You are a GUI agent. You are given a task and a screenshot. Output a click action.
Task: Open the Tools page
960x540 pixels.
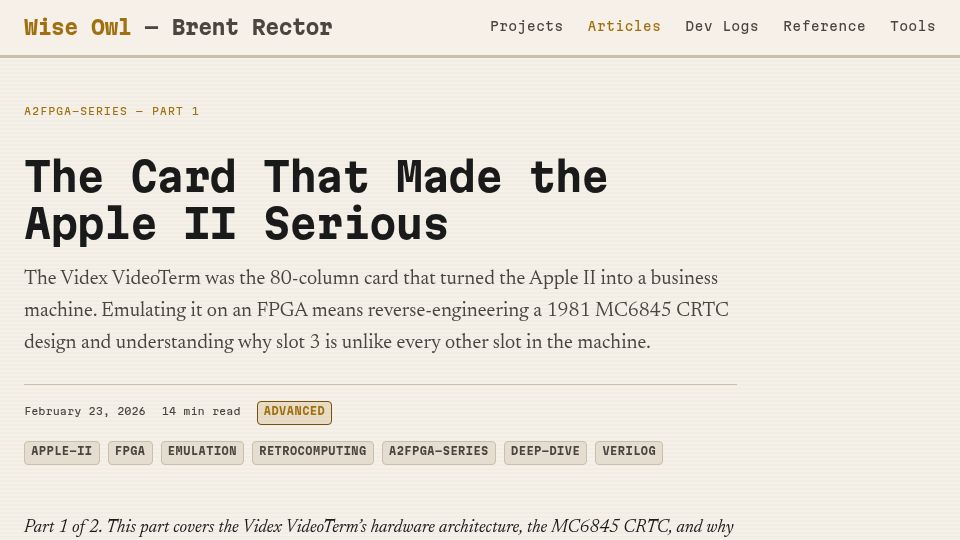tap(912, 26)
